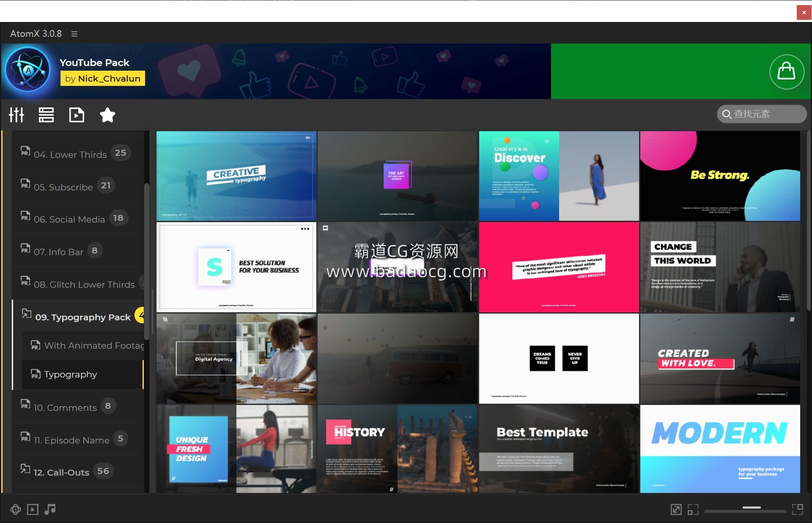Open the Created With Love thumbnail
This screenshot has height=523, width=812.
tap(720, 358)
